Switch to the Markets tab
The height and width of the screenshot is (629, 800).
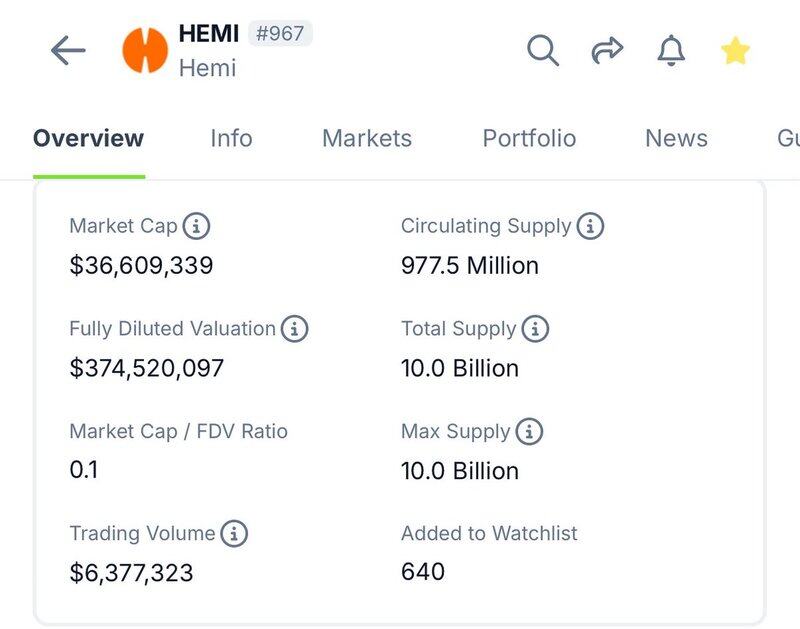367,138
